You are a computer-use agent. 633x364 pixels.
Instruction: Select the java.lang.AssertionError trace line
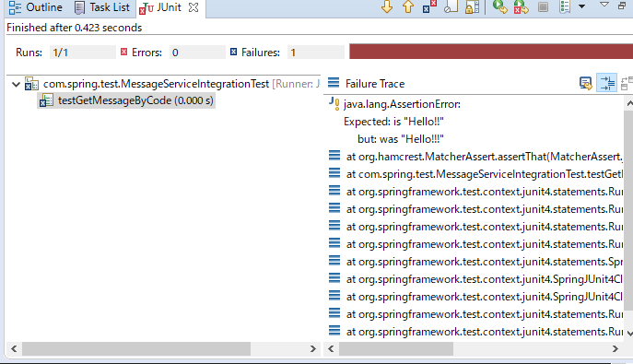coord(402,104)
